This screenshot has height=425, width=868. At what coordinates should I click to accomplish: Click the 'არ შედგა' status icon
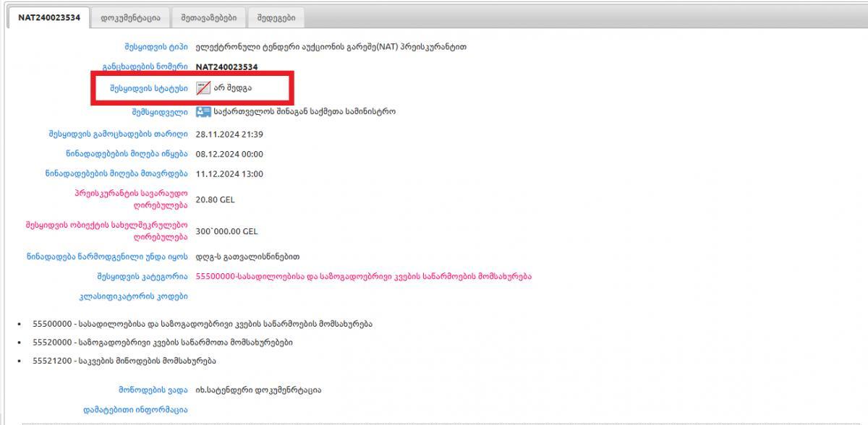(x=203, y=88)
